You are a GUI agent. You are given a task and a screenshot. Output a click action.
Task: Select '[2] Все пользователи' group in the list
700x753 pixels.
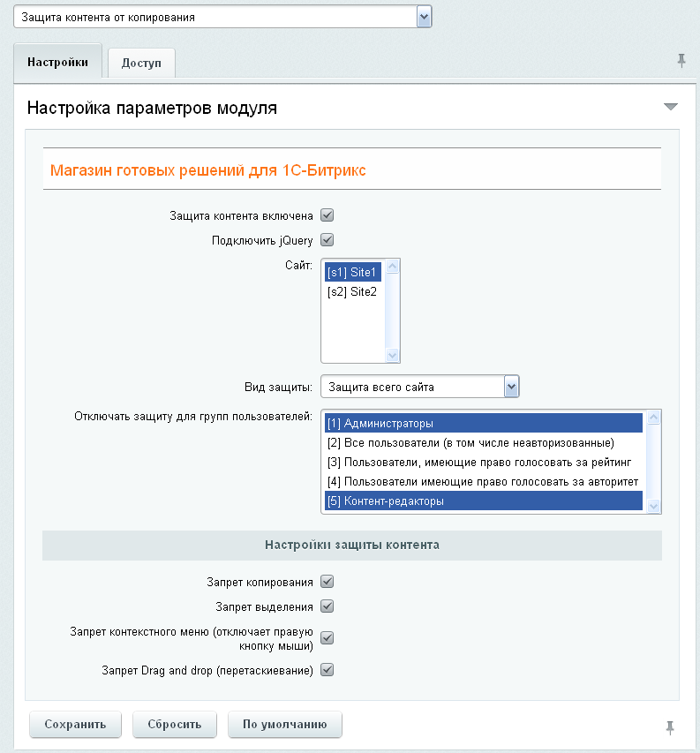[x=470, y=442]
